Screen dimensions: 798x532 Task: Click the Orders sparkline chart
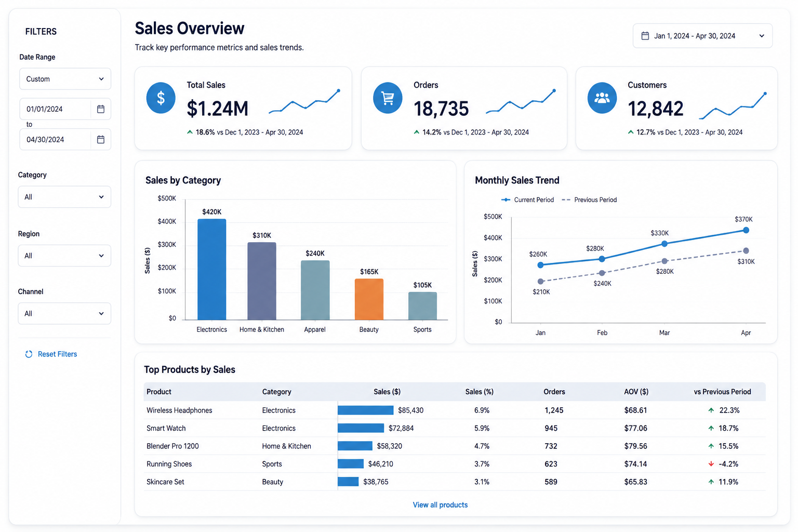[x=521, y=101]
